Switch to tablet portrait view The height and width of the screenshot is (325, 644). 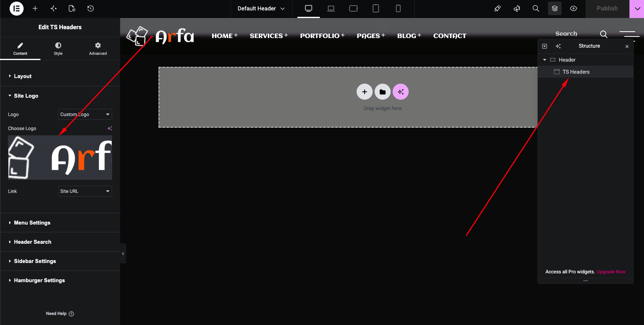376,8
